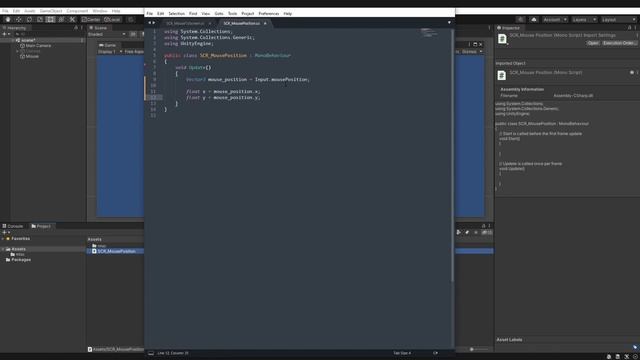Open the Tools menu in the code editor
This screenshot has width=640, height=360.
232,13
